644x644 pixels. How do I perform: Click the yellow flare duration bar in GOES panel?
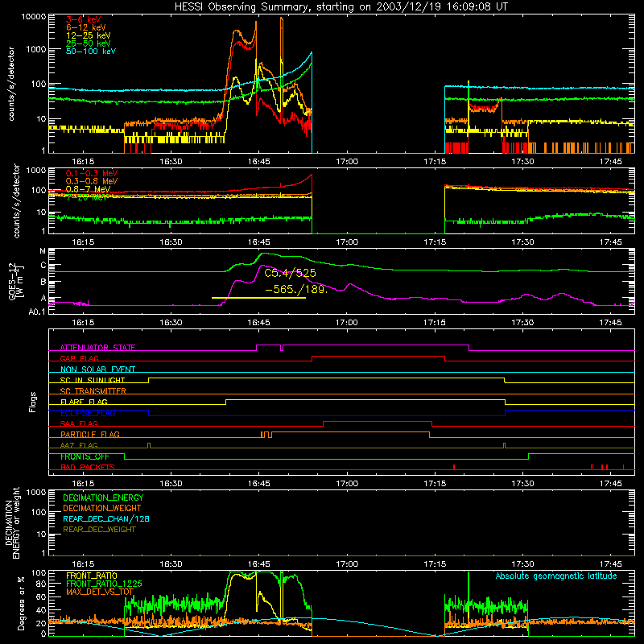[258, 298]
